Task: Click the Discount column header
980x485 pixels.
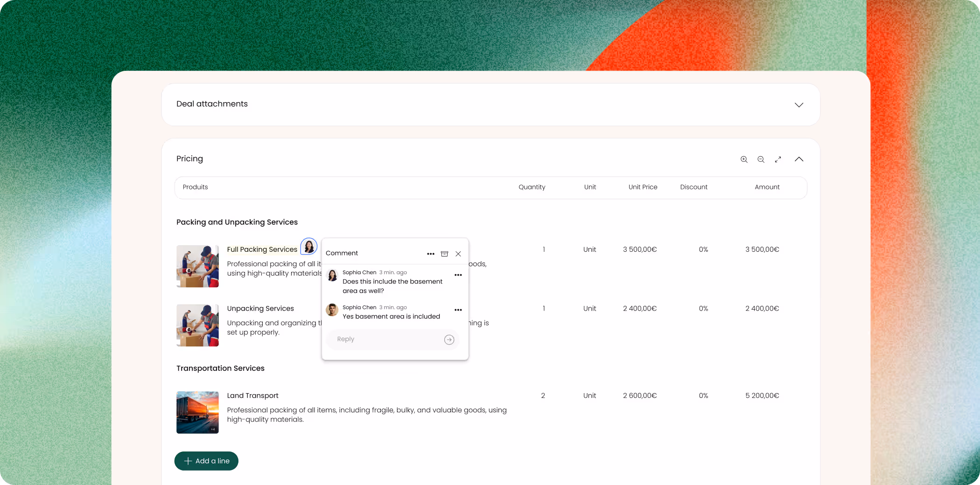Action: pyautogui.click(x=693, y=187)
